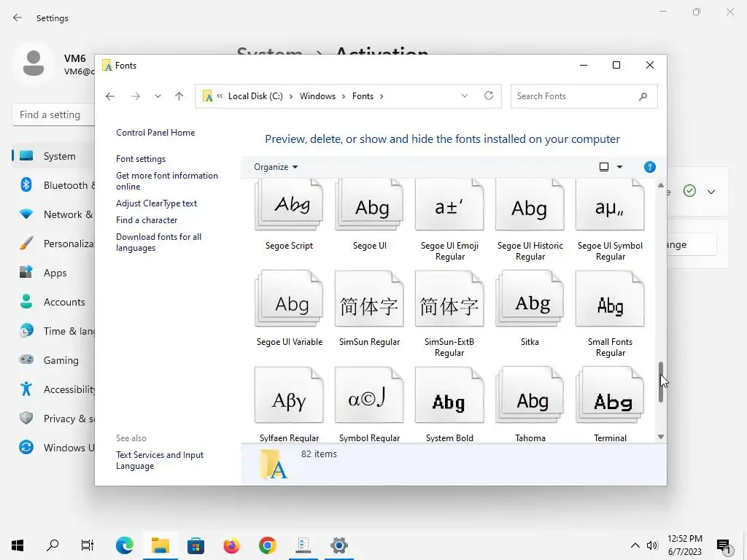Select the Terminal font icon

(x=610, y=394)
